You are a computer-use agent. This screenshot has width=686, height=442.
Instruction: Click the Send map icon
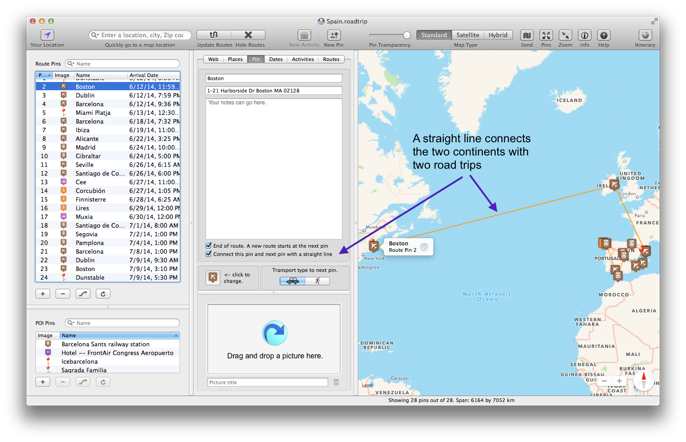[527, 35]
